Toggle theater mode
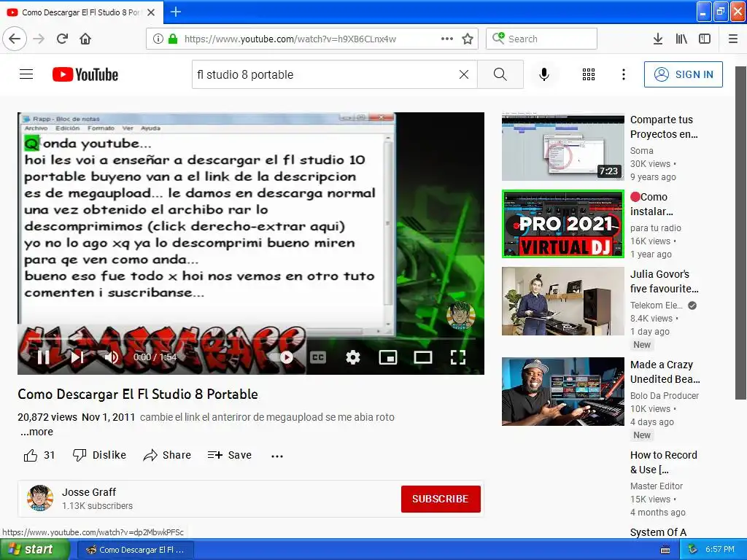747x560 pixels. 422,357
